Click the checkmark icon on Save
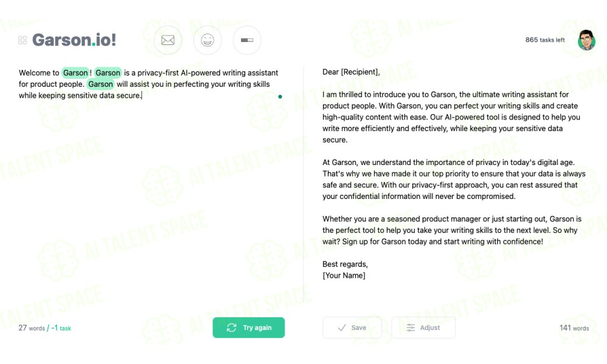 342,328
